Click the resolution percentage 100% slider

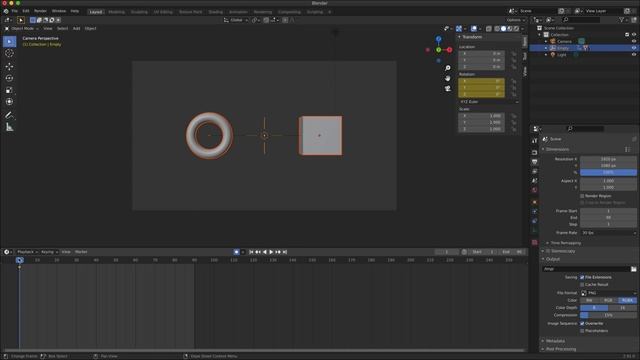coord(608,172)
